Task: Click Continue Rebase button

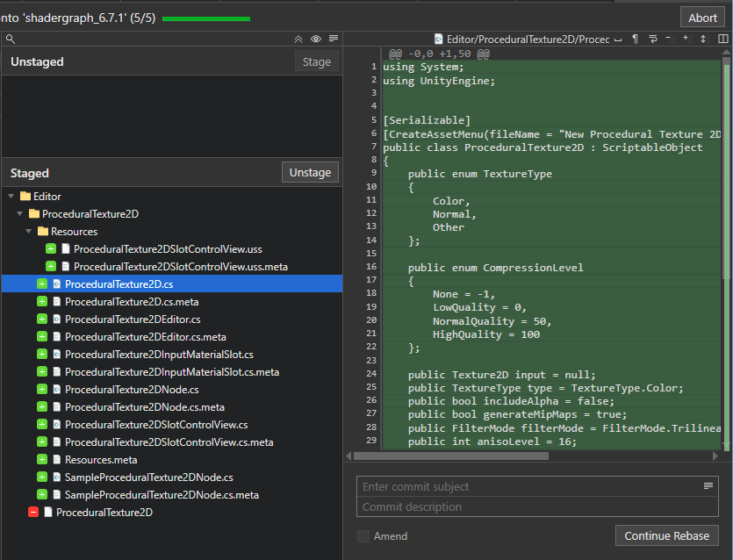Action: pos(666,535)
